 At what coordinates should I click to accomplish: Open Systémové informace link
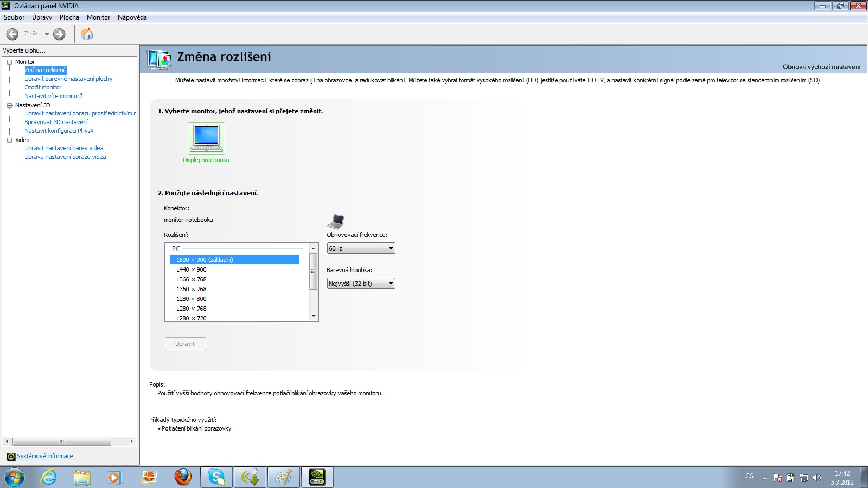[44, 456]
